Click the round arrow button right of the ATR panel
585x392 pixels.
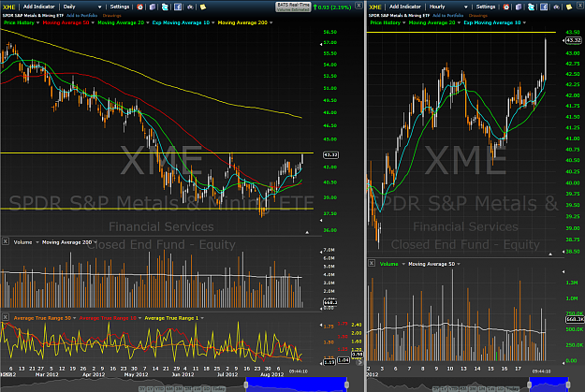click(x=359, y=362)
